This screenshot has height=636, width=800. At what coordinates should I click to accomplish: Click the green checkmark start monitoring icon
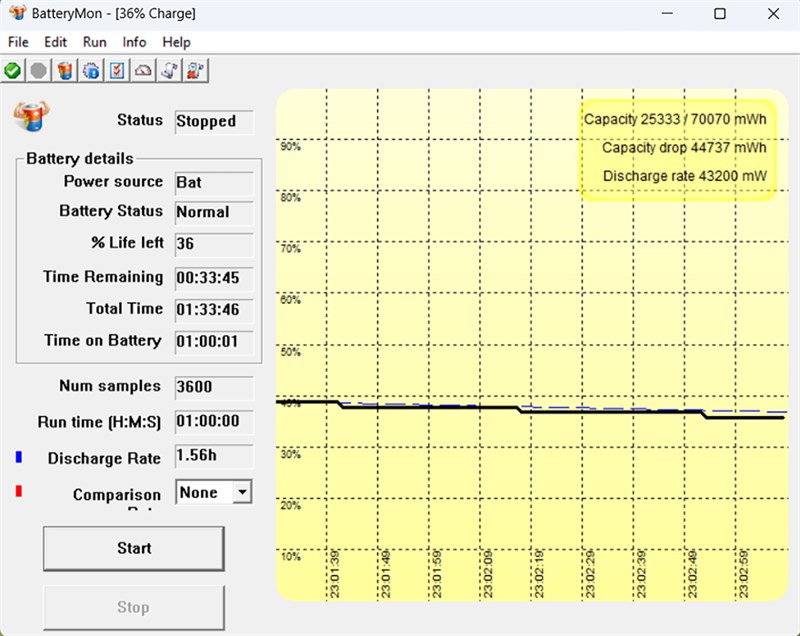pos(13,70)
